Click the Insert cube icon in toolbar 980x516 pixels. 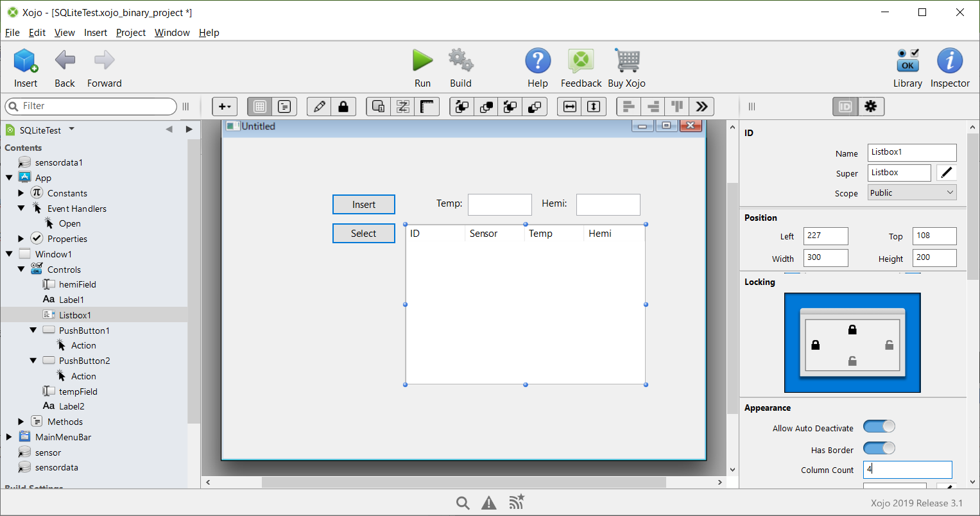(x=26, y=61)
